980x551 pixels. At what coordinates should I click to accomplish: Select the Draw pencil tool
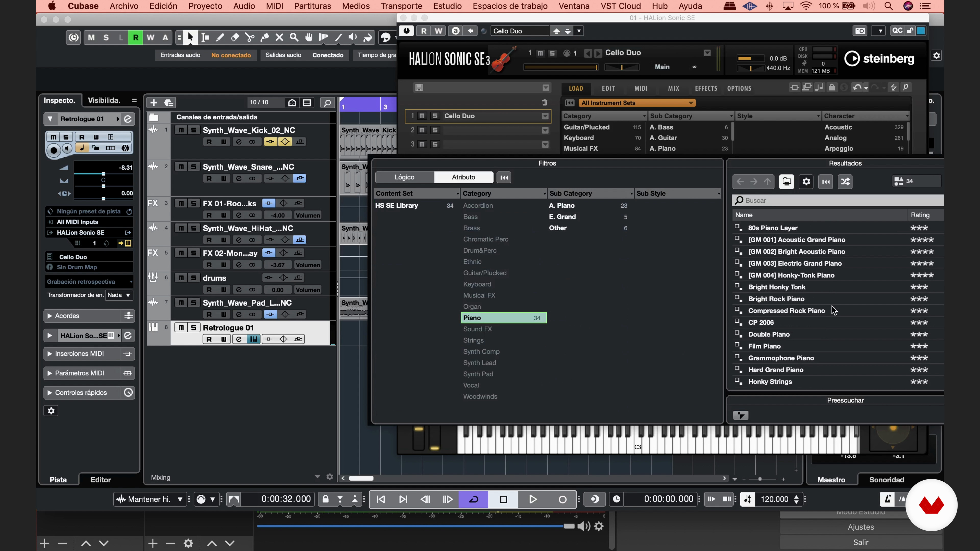click(x=220, y=37)
